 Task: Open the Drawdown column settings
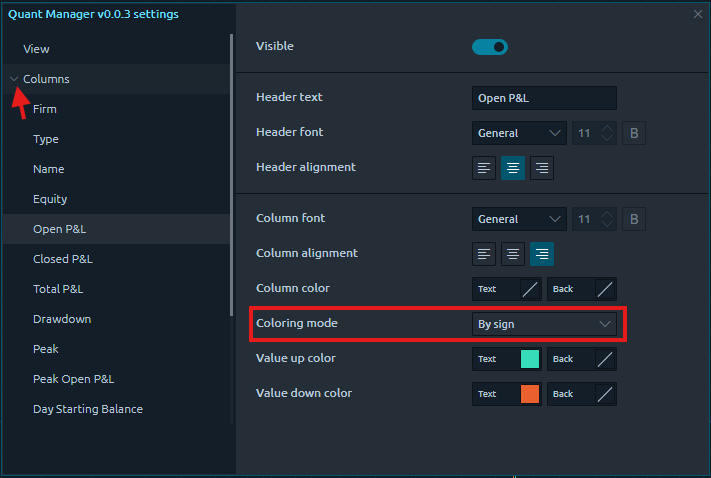[62, 319]
